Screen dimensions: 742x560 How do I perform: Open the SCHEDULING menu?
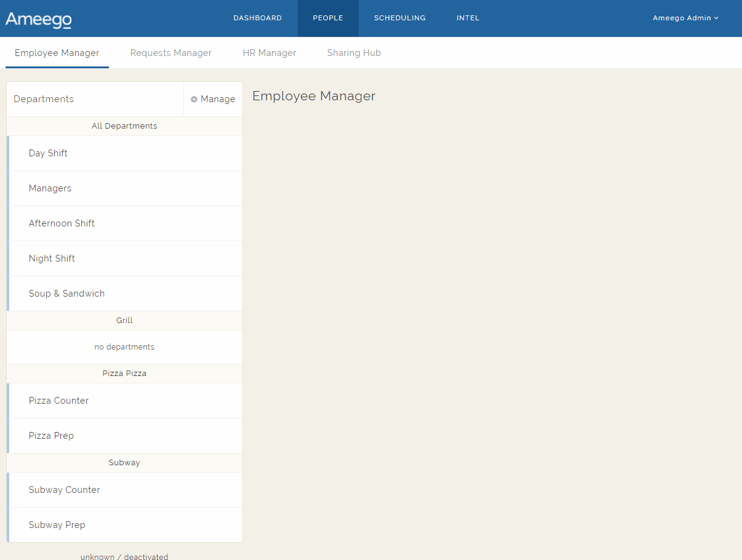tap(399, 18)
